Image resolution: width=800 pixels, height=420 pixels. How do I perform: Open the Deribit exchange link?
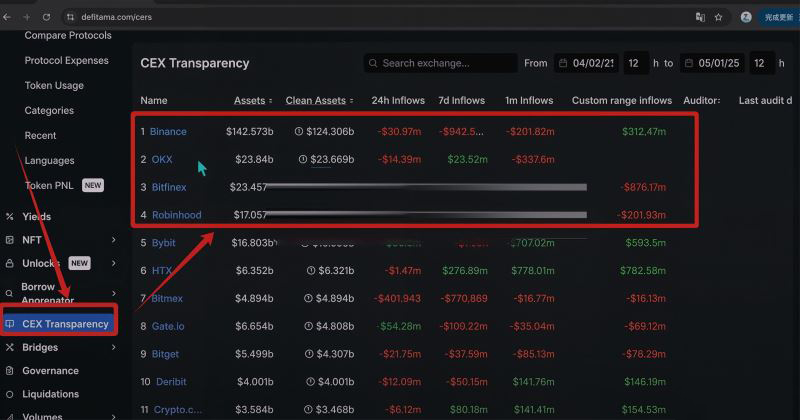coord(171,382)
